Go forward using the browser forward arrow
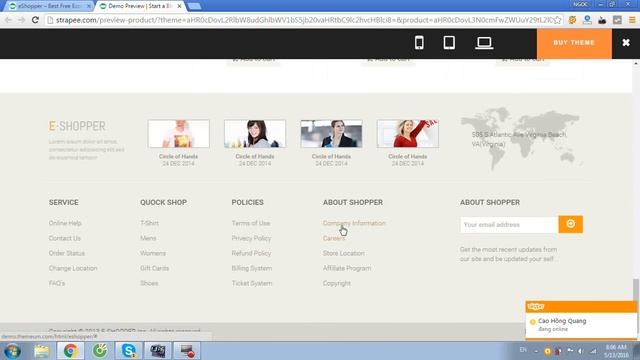The height and width of the screenshot is (360, 640). [22, 20]
